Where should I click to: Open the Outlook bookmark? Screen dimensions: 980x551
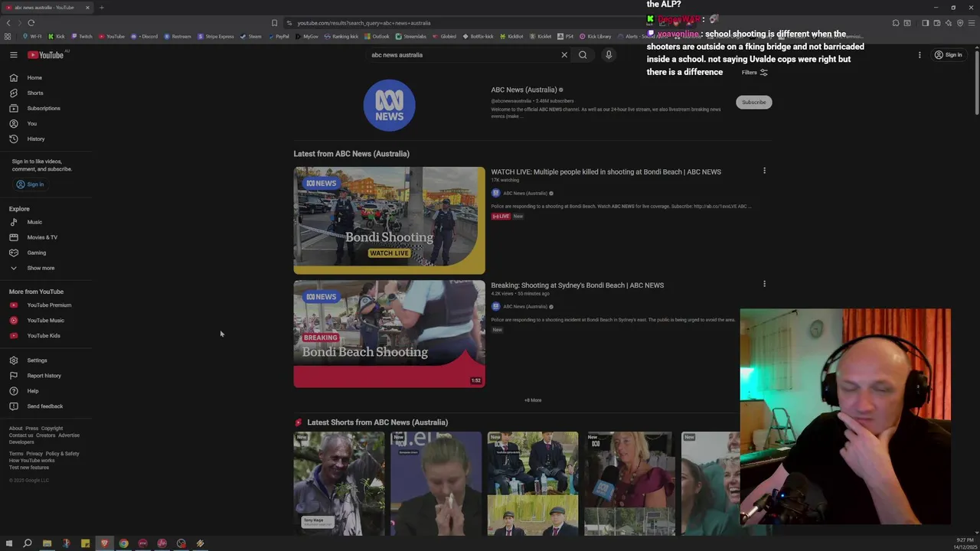click(x=377, y=37)
